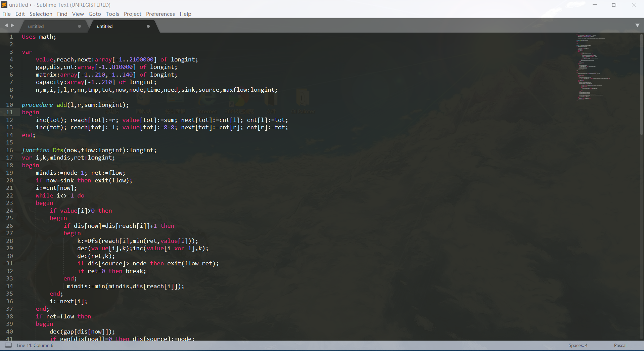
Task: Open the Help menu
Action: click(185, 14)
